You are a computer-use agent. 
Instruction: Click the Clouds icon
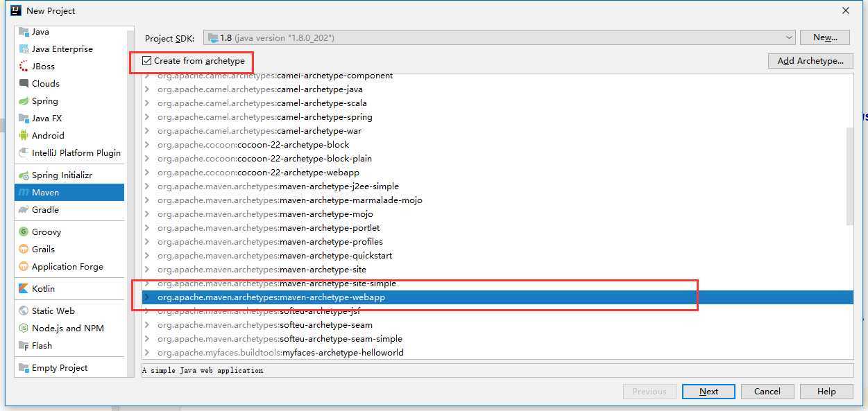24,84
